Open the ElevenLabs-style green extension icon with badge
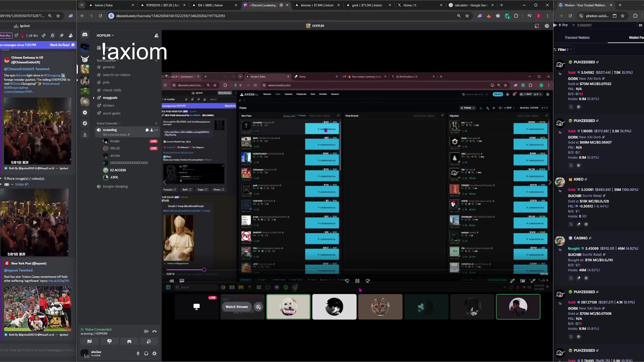Screen dimensions: 644x362 507,16
